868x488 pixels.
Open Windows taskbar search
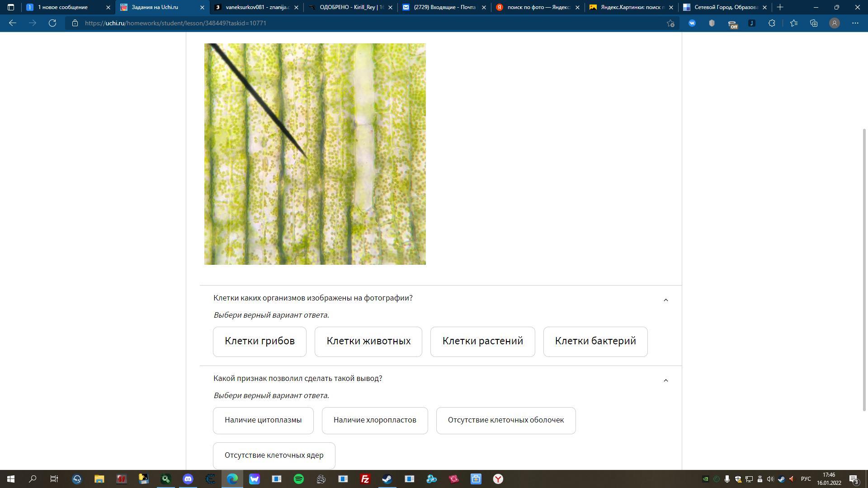[33, 479]
